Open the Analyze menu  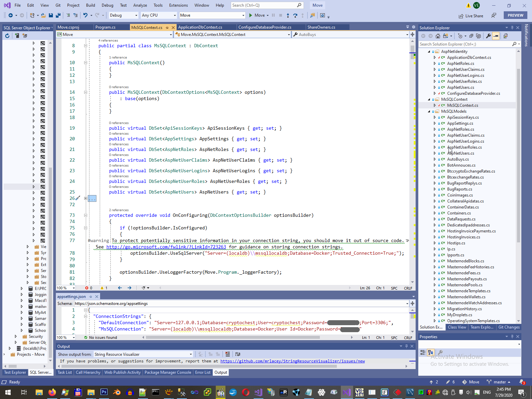140,5
